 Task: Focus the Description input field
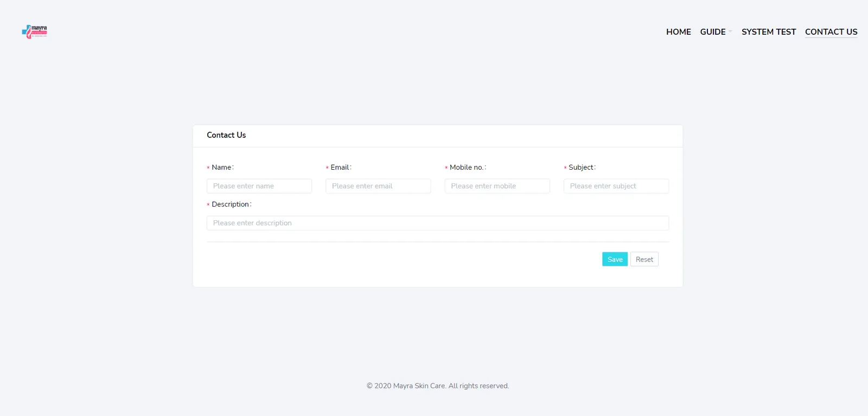(438, 223)
